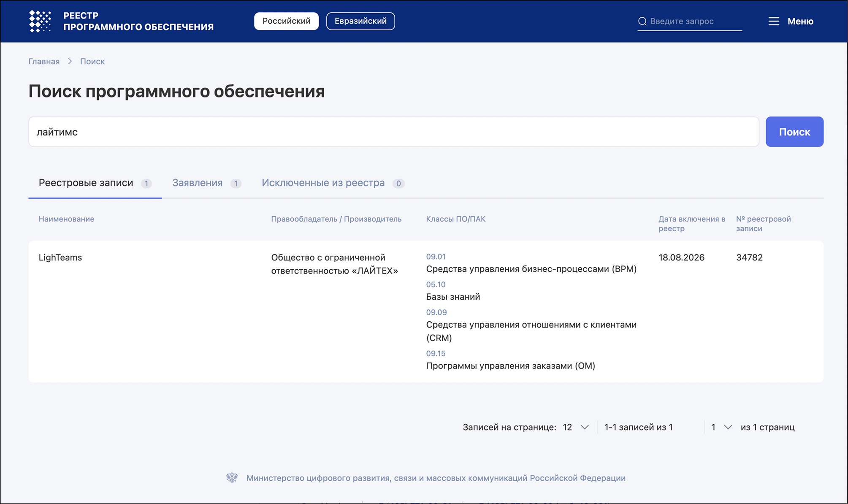Click Базы знаний class text

coord(453,297)
